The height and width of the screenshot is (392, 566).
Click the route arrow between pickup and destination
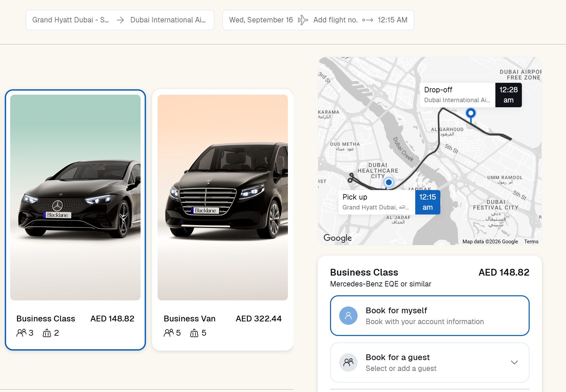pos(120,20)
